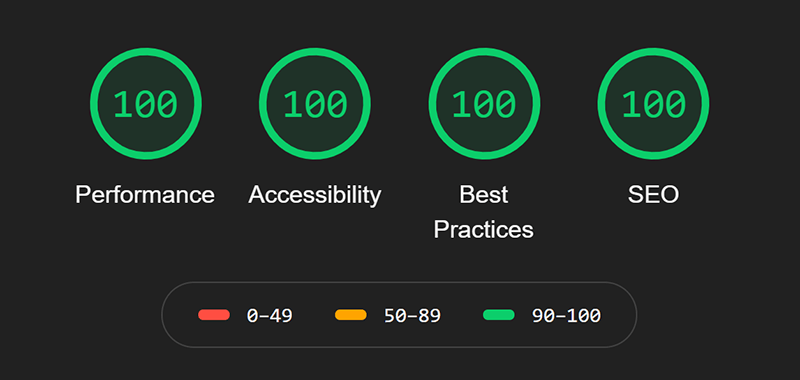Click the green 90–100 legend pill
The image size is (800, 380).
point(498,315)
